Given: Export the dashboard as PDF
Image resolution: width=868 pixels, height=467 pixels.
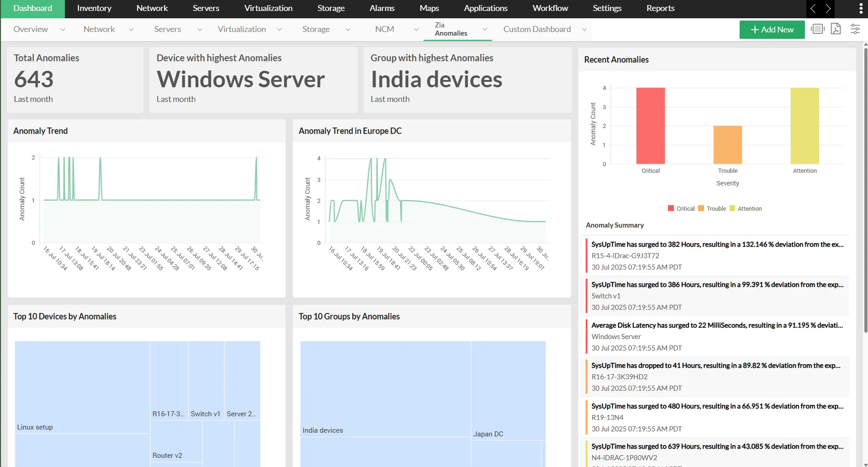Looking at the screenshot, I should 836,29.
